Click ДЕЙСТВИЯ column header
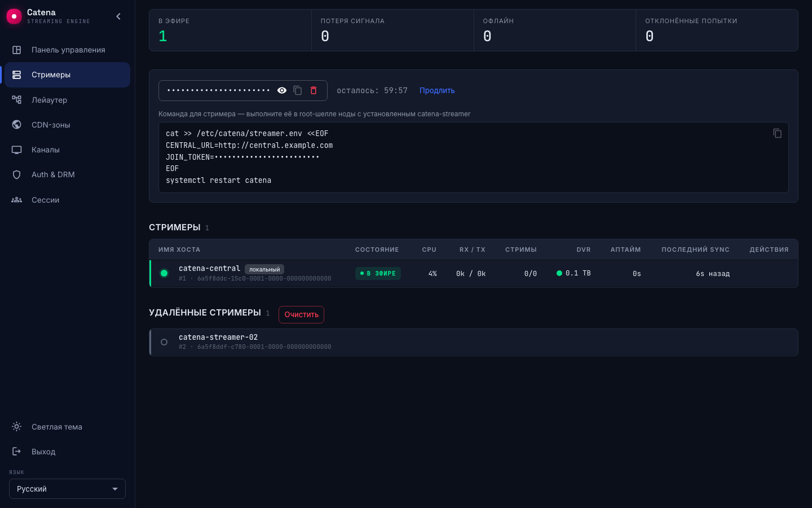812x508 pixels. pos(769,249)
